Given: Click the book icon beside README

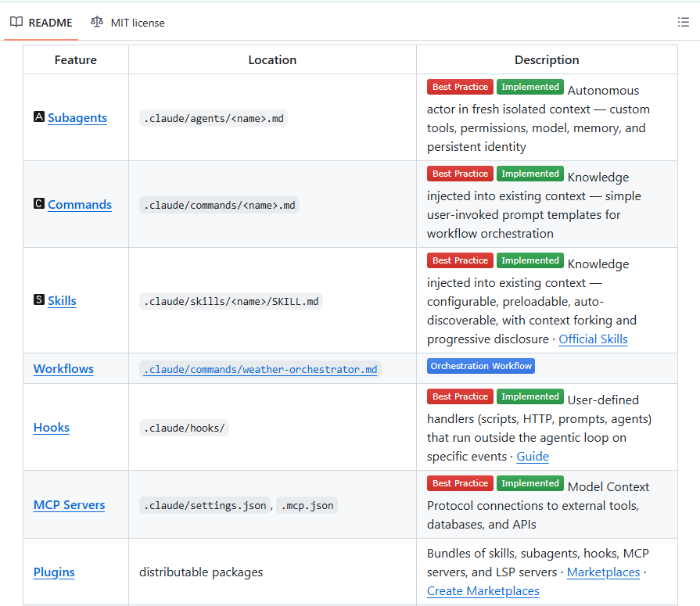Looking at the screenshot, I should [x=16, y=22].
